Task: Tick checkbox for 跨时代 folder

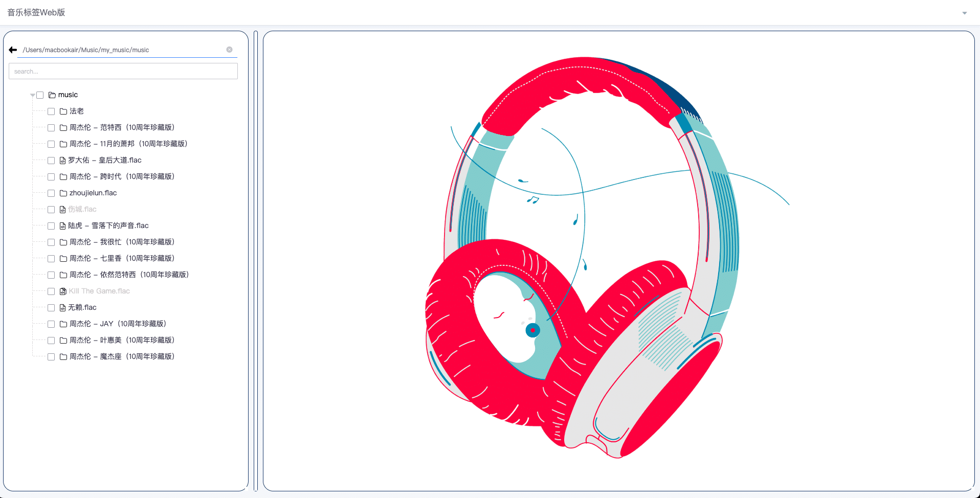Action: (51, 177)
